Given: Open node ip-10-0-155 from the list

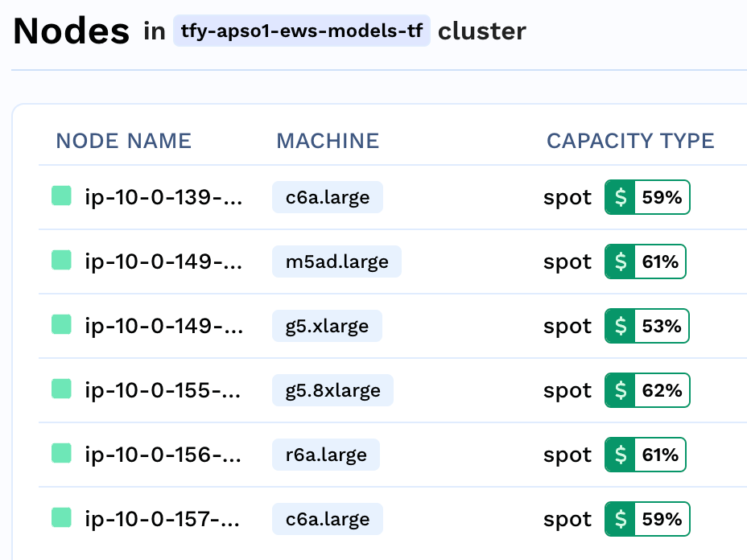Looking at the screenshot, I should 163,391.
